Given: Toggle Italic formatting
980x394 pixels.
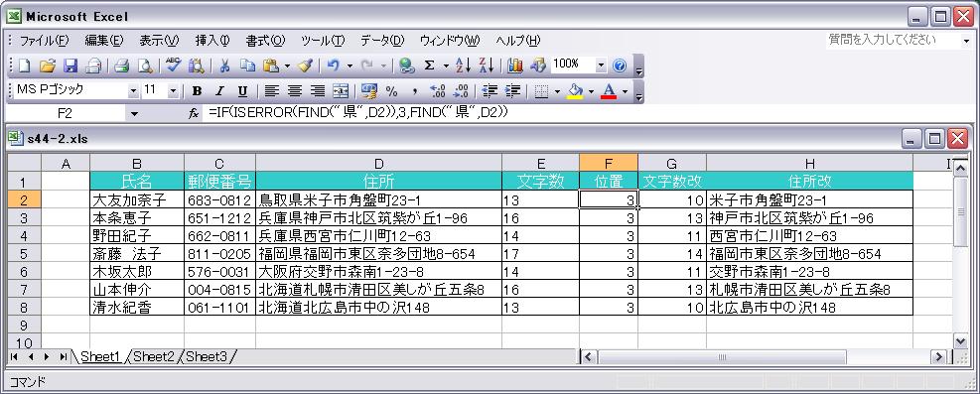Looking at the screenshot, I should [x=219, y=91].
